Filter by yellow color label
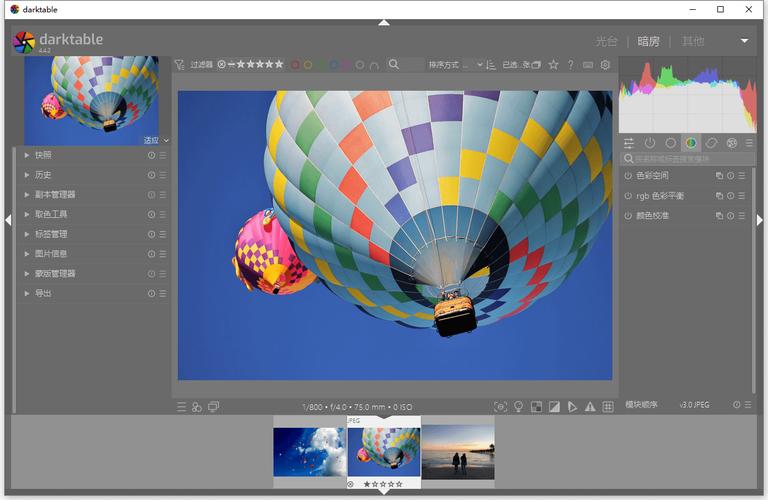 [308, 65]
